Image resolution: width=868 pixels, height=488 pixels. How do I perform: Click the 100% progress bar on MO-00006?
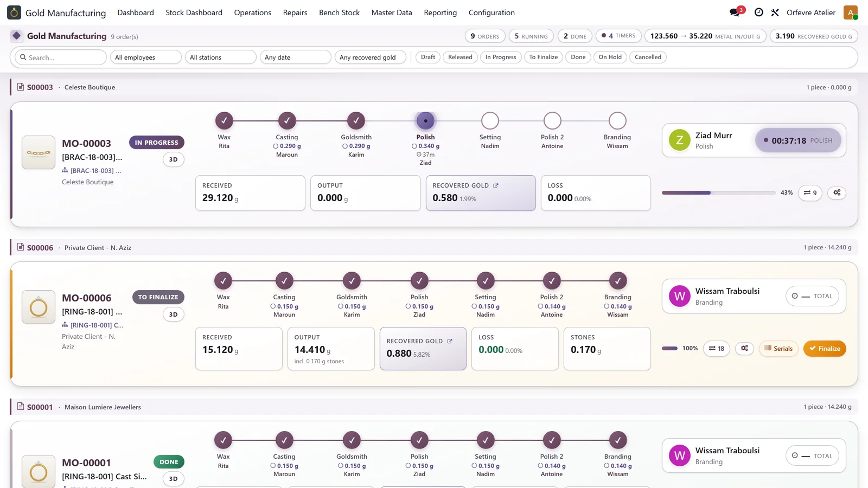click(670, 348)
